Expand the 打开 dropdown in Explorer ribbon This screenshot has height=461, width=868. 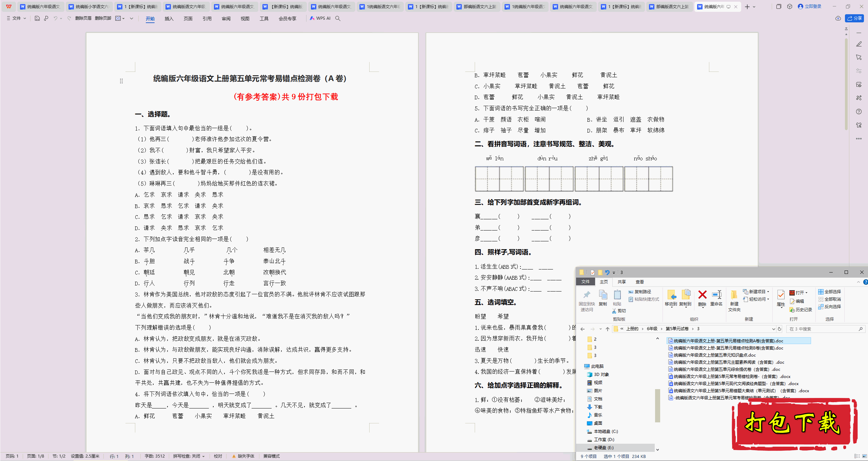[x=807, y=293]
